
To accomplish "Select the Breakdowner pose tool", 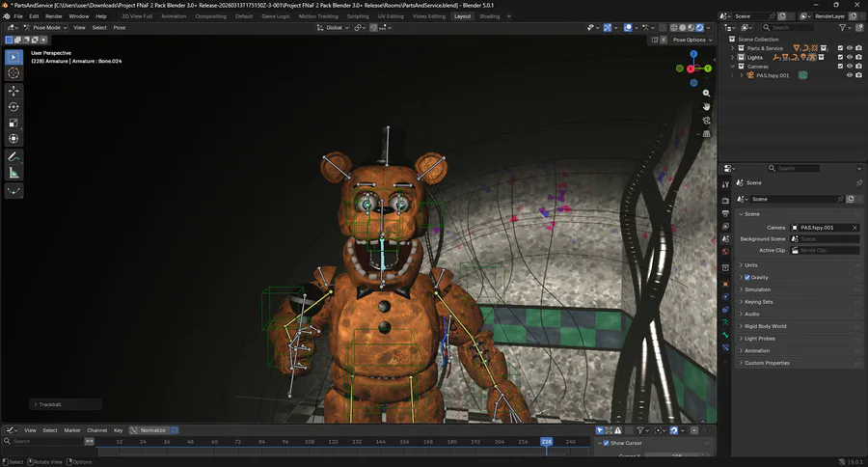I will (x=14, y=191).
